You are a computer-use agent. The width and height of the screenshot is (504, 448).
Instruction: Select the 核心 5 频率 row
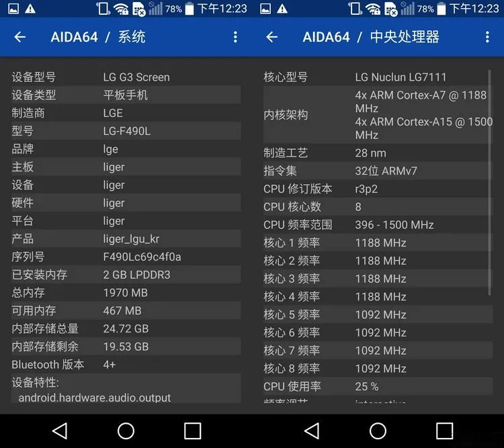[x=378, y=314]
